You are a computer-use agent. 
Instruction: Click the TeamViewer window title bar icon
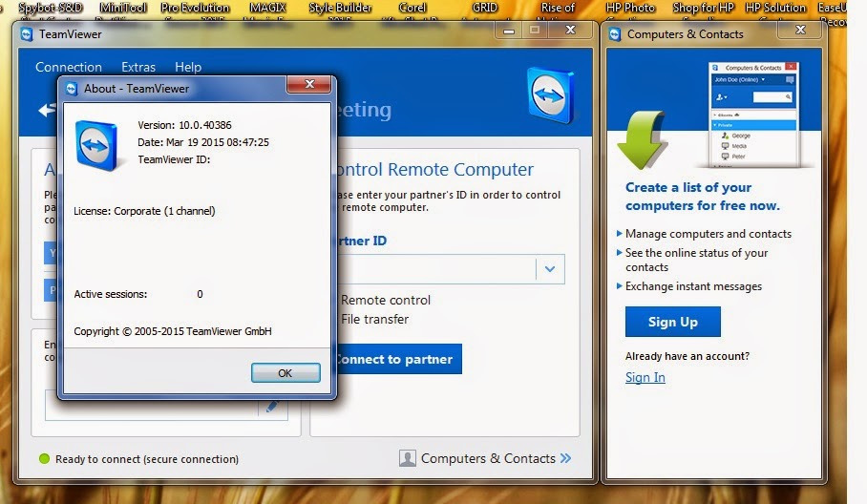(27, 34)
